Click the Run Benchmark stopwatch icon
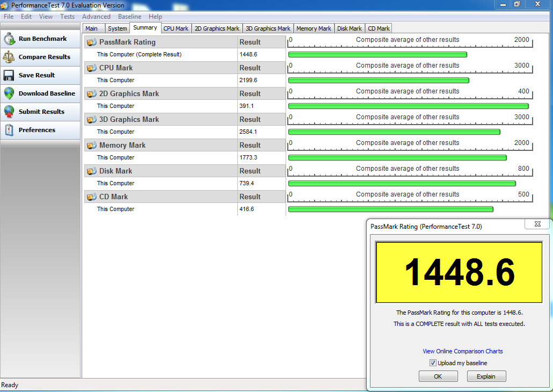The image size is (553, 392). tap(9, 39)
